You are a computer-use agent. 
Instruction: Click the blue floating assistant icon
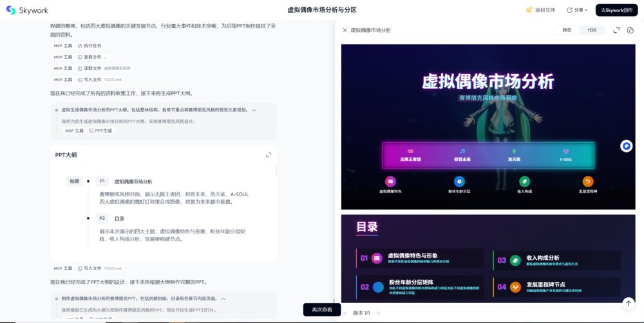[627, 146]
